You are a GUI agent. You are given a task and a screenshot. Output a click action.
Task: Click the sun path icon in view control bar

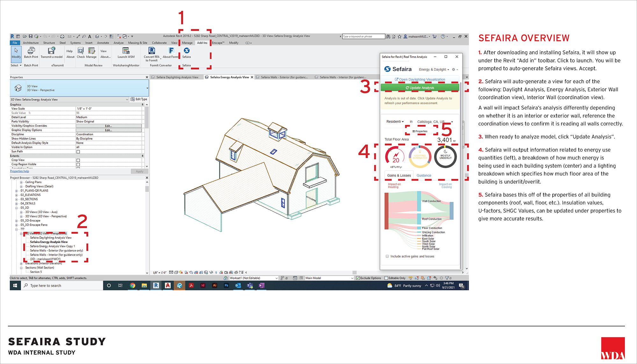[x=181, y=272]
